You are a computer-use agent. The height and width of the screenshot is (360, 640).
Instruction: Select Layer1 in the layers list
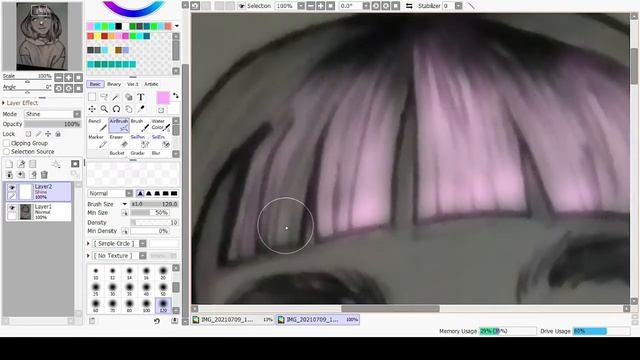[x=39, y=212]
